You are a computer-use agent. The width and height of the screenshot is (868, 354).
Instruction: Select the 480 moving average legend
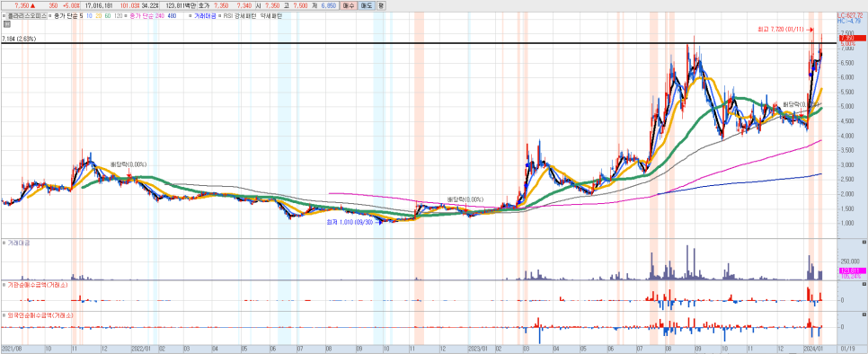(171, 16)
